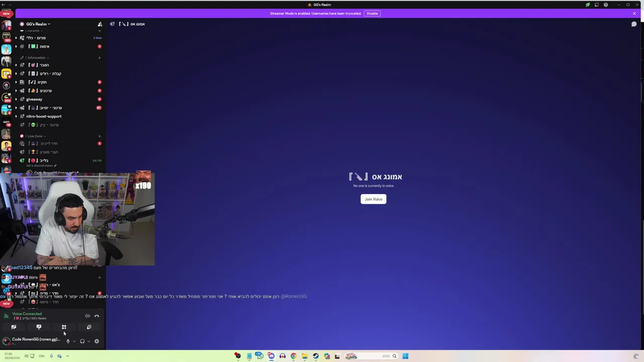This screenshot has height=362, width=644.
Task: Open the chat bubble icon at top right
Action: pyautogui.click(x=634, y=24)
